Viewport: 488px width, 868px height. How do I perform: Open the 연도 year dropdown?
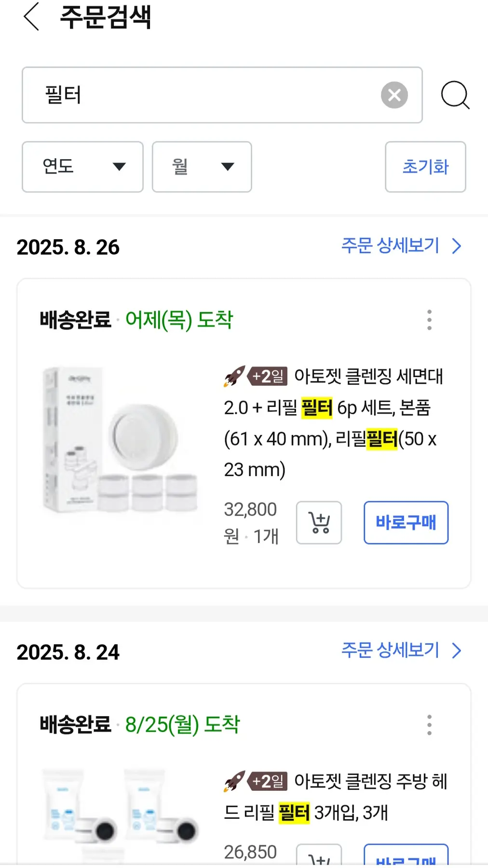(82, 167)
